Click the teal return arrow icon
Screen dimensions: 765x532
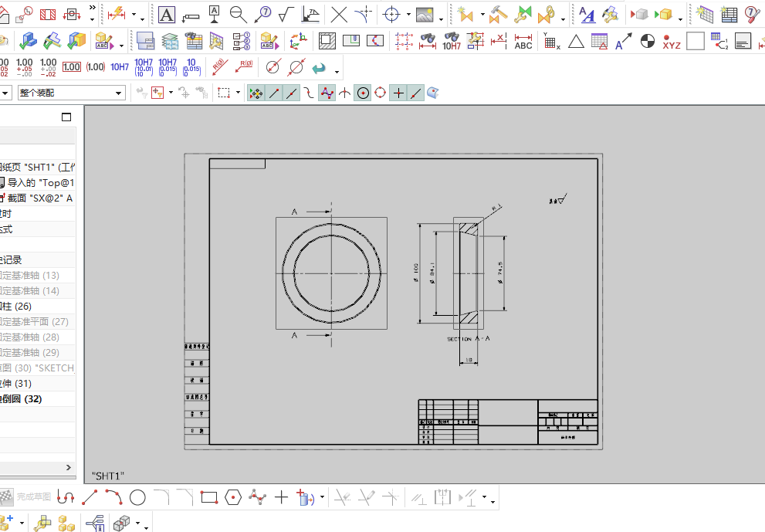pyautogui.click(x=319, y=68)
